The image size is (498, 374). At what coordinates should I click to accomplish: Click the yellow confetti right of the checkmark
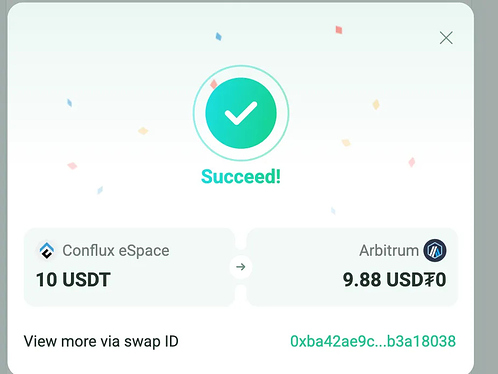376,104
